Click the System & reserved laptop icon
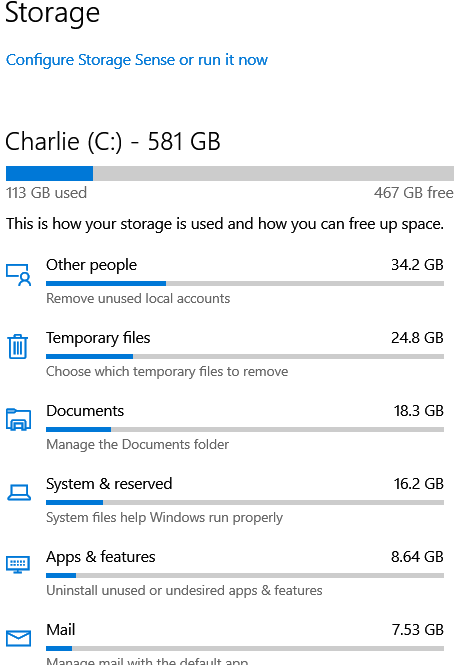The image size is (473, 665). click(19, 493)
